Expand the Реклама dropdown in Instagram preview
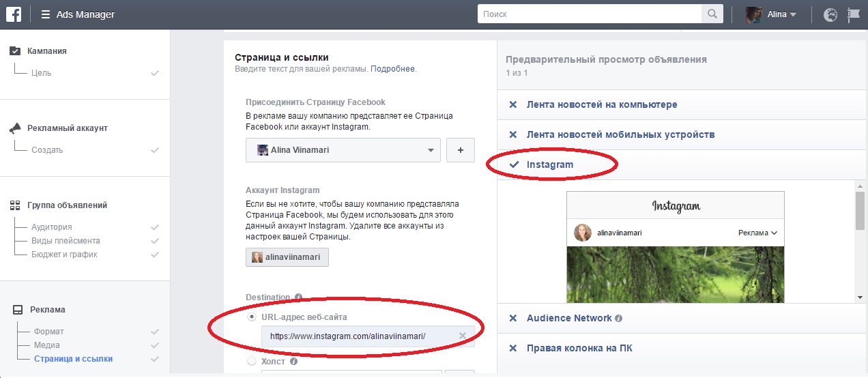This screenshot has width=868, height=378. tap(757, 233)
